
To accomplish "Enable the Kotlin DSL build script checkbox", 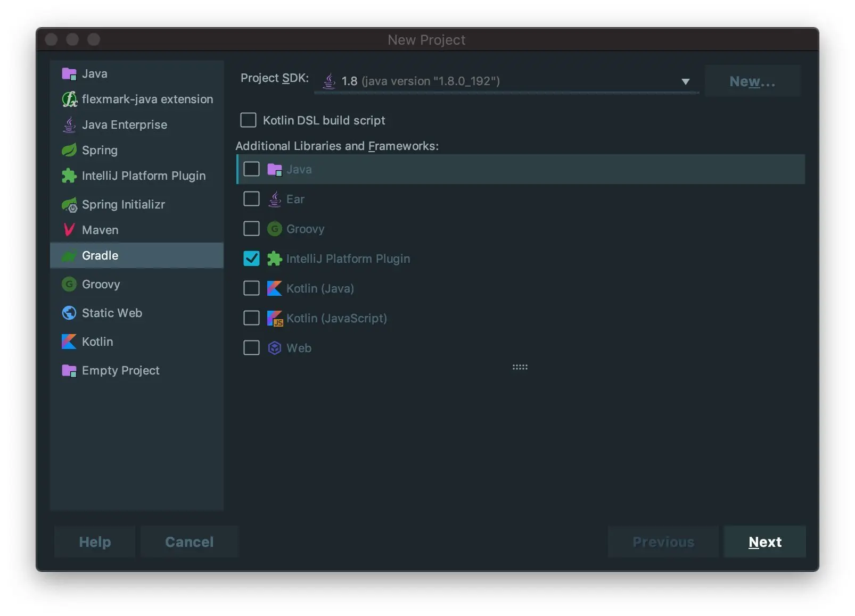I will [x=248, y=120].
